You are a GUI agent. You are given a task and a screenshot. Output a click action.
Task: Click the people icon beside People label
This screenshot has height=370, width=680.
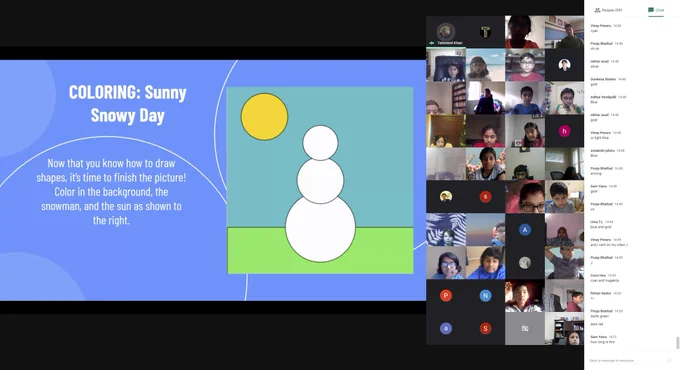click(x=597, y=10)
